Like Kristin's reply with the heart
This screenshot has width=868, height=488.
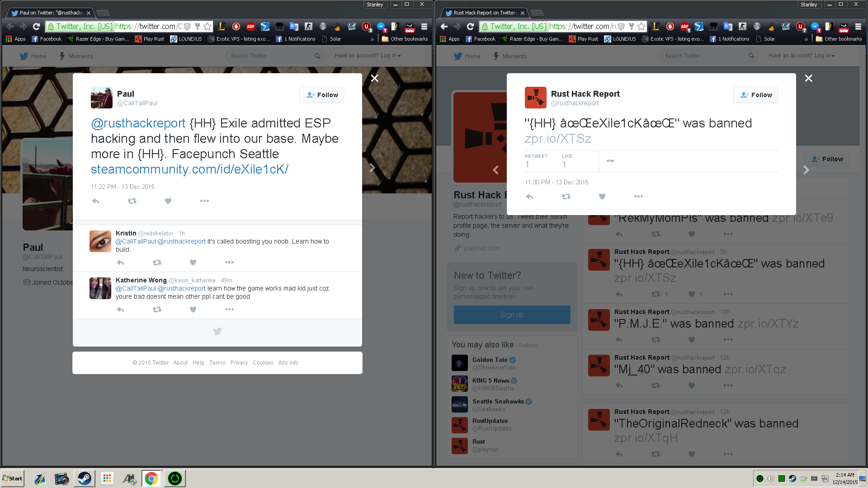193,263
